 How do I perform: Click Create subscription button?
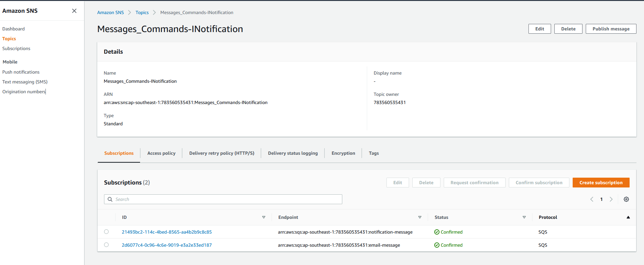(x=601, y=183)
